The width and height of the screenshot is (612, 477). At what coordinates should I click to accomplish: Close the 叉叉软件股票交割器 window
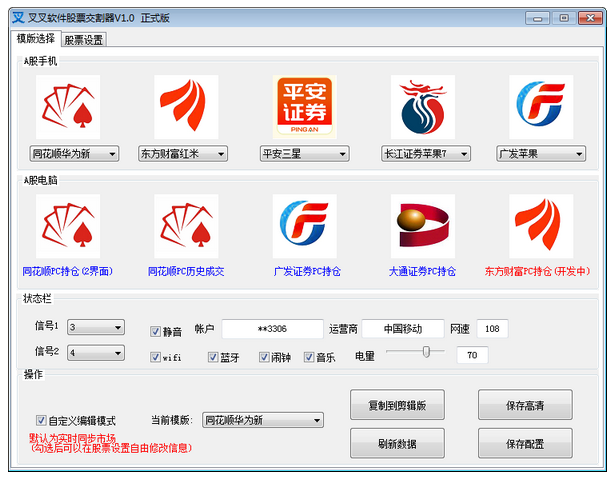[x=590, y=18]
